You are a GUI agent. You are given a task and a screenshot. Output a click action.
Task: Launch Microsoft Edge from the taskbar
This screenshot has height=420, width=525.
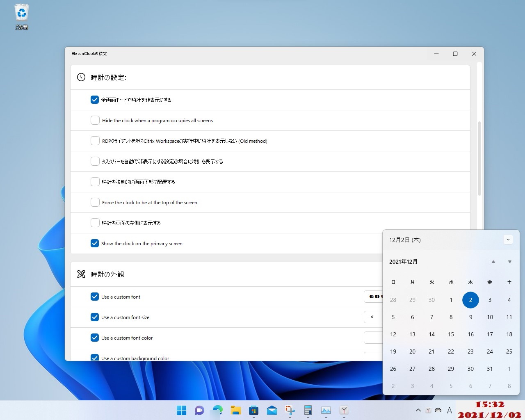(217, 410)
